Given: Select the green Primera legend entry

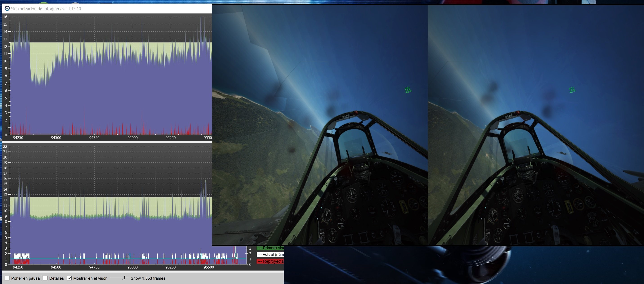Looking at the screenshot, I should 270,248.
